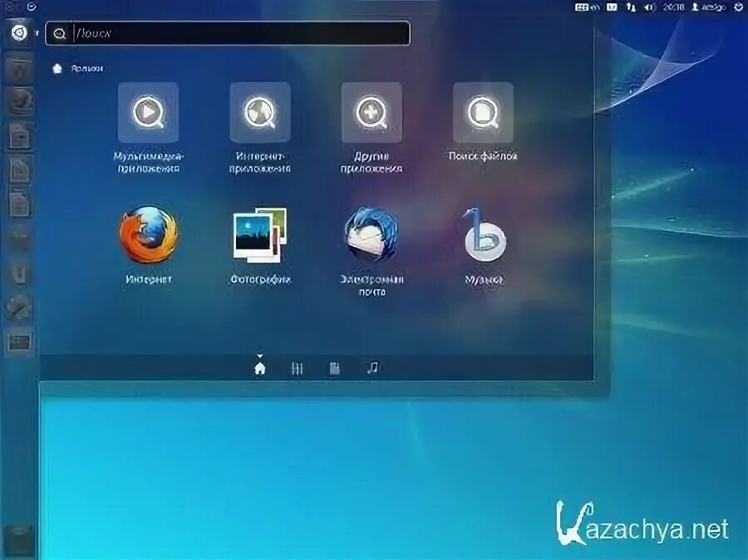Launch Firefox via Интернет shortcut
Screen dimensions: 748x560
(149, 245)
